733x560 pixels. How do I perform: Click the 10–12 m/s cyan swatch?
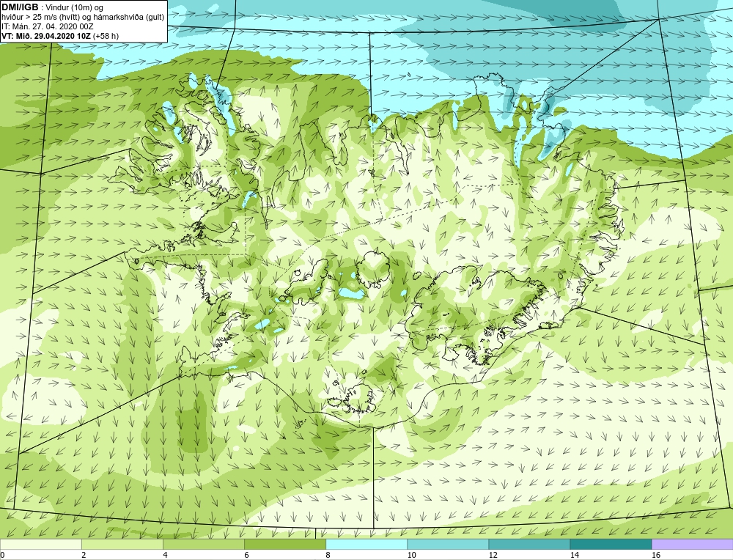[x=448, y=544]
